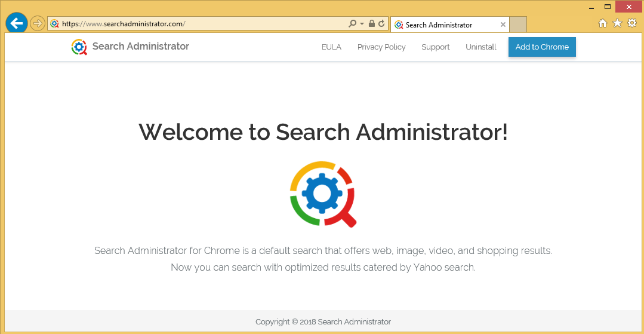
Task: Go to the browser Home page icon
Action: click(602, 23)
